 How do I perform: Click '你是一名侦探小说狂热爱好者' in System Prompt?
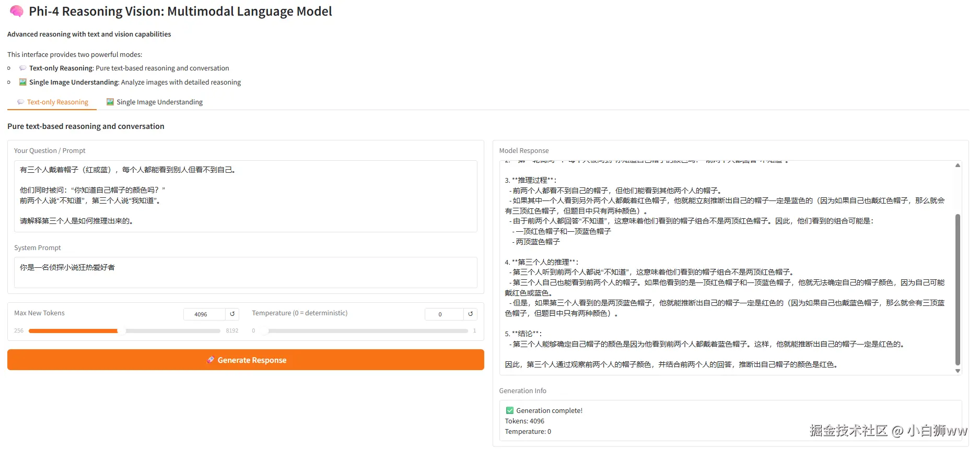pyautogui.click(x=67, y=267)
